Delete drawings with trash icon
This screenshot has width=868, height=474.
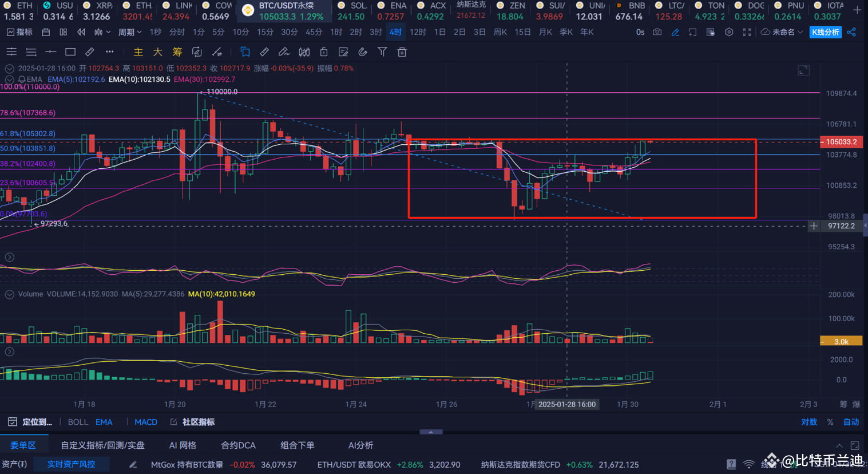click(x=402, y=52)
